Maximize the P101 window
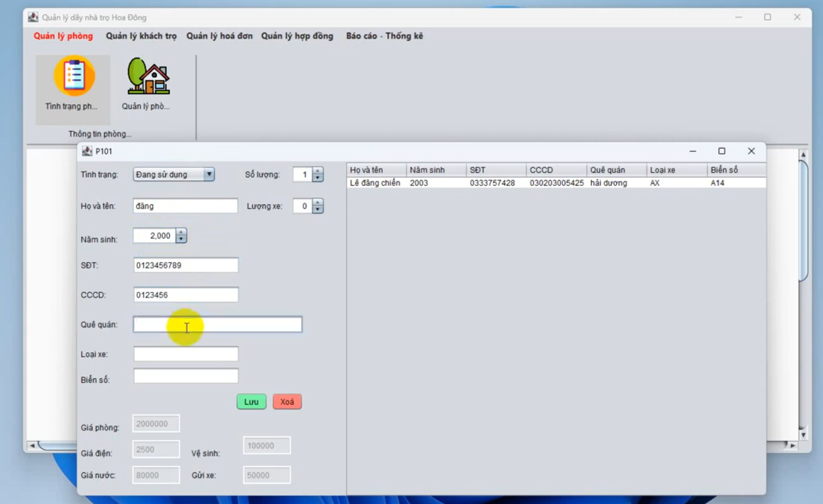 click(x=722, y=151)
